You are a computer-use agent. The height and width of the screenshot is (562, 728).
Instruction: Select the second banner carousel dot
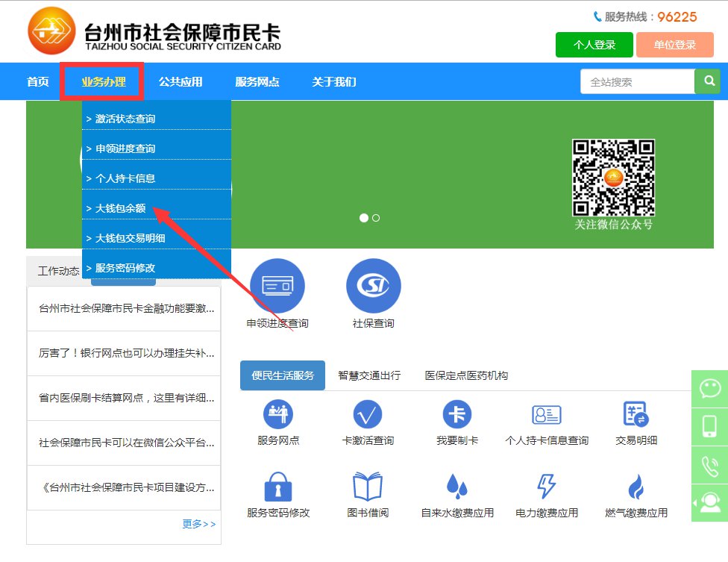[376, 218]
